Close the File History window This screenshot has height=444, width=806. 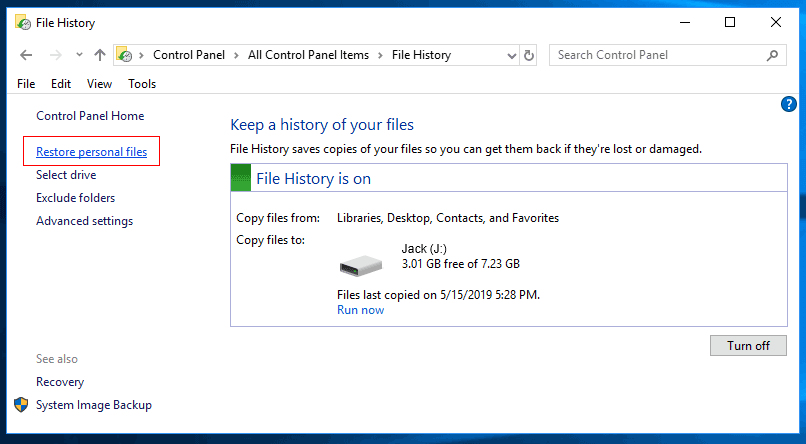[x=776, y=23]
